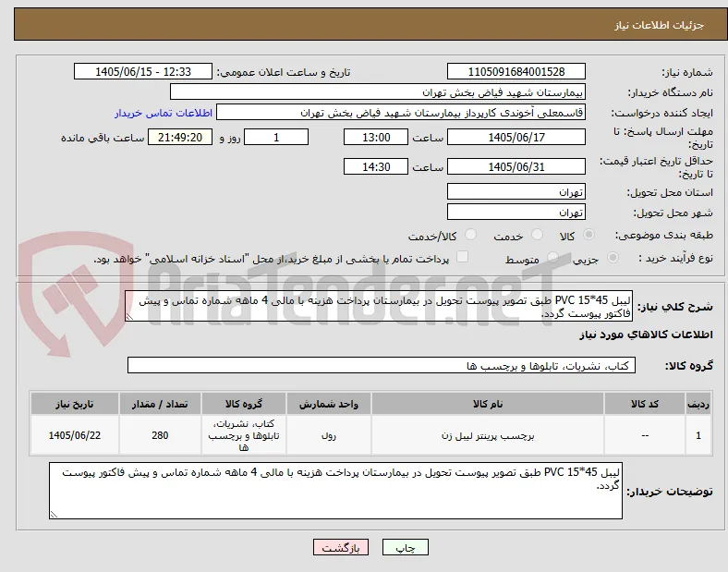This screenshot has height=572, width=728.
Task: Click the delivery province field تهران
Action: click(x=516, y=192)
